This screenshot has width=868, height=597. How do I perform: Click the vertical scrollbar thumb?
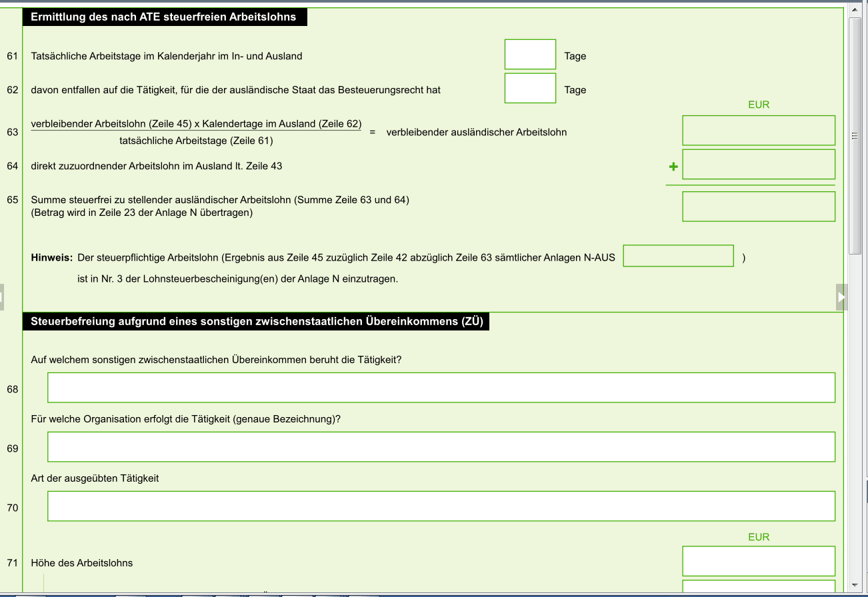(855, 136)
